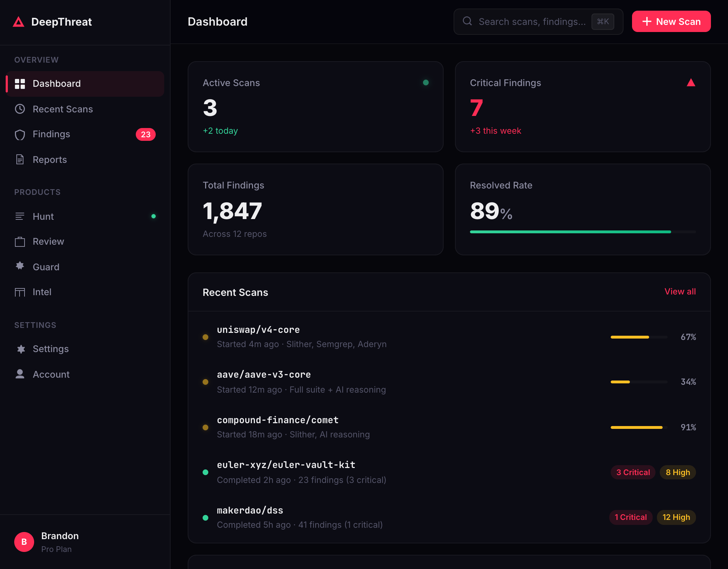The image size is (728, 569).
Task: Click the Findings shield icon
Action: click(x=20, y=134)
